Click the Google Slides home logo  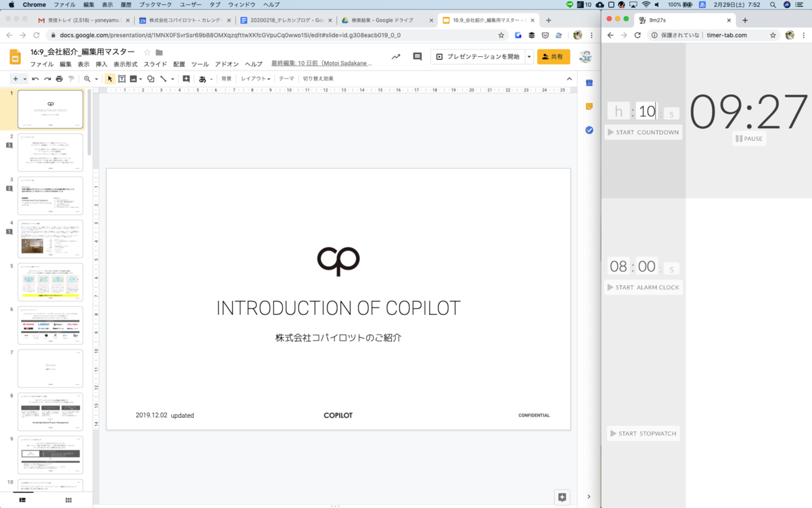pyautogui.click(x=16, y=57)
